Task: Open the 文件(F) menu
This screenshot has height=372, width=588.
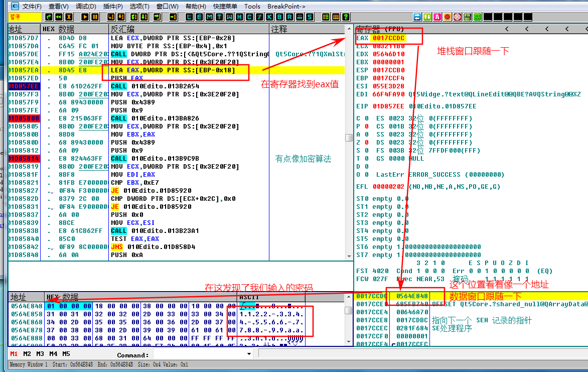Action: click(x=32, y=7)
